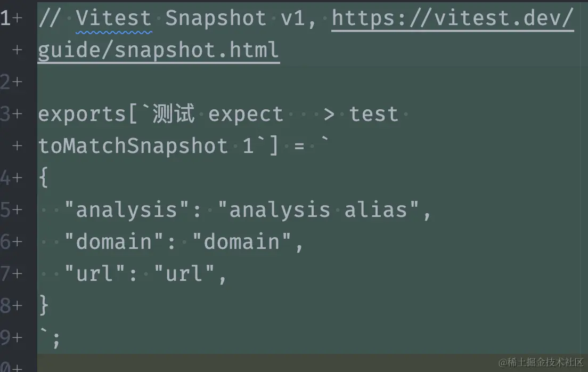The height and width of the screenshot is (372, 588).
Task: Click the Chinese text 测试 in the export key
Action: coord(174,114)
